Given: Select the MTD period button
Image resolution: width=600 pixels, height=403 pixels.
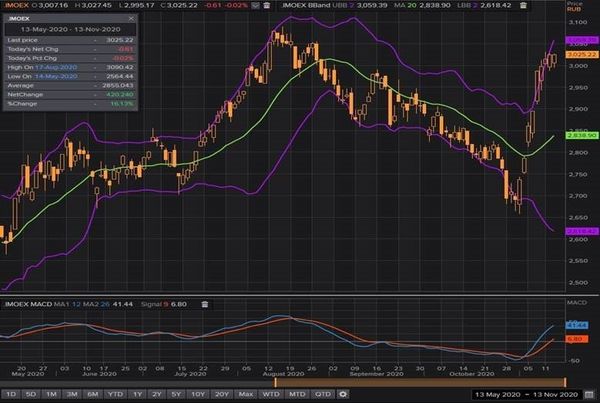Looking at the screenshot, I should pos(297,394).
